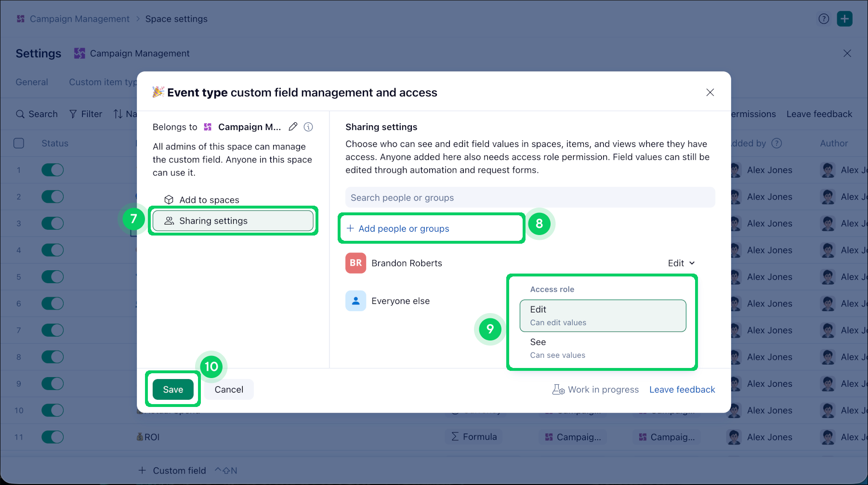
Task: Tick the select-all checkbox in header
Action: 19,143
